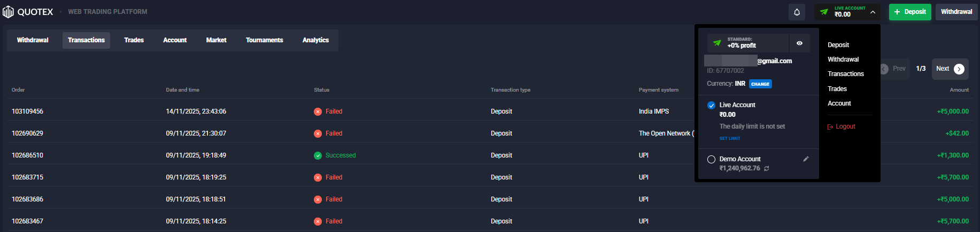Go to next page arrow
Viewport: 980px width, 232px height.
point(959,69)
